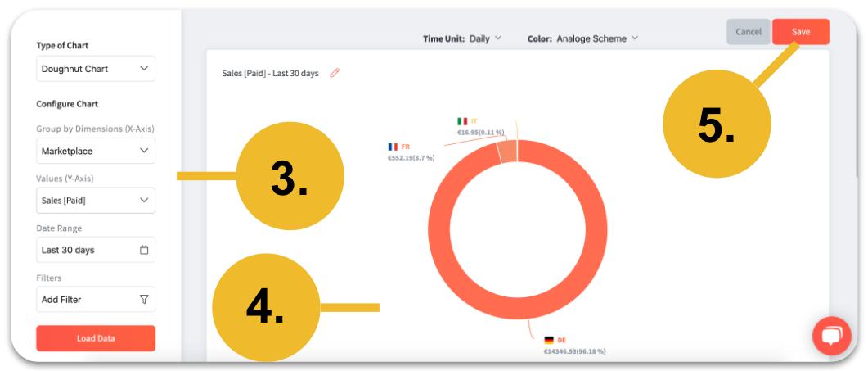
Task: Open the Sales [Paid] values dropdown
Action: pos(96,200)
